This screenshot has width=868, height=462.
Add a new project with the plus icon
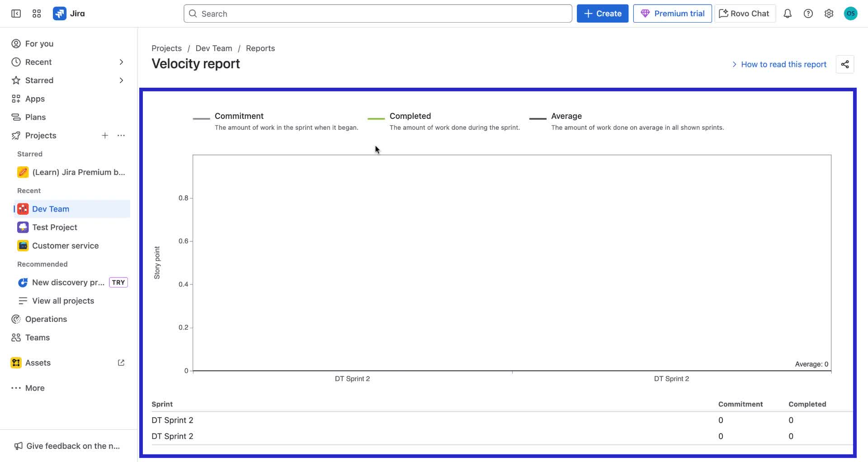105,135
